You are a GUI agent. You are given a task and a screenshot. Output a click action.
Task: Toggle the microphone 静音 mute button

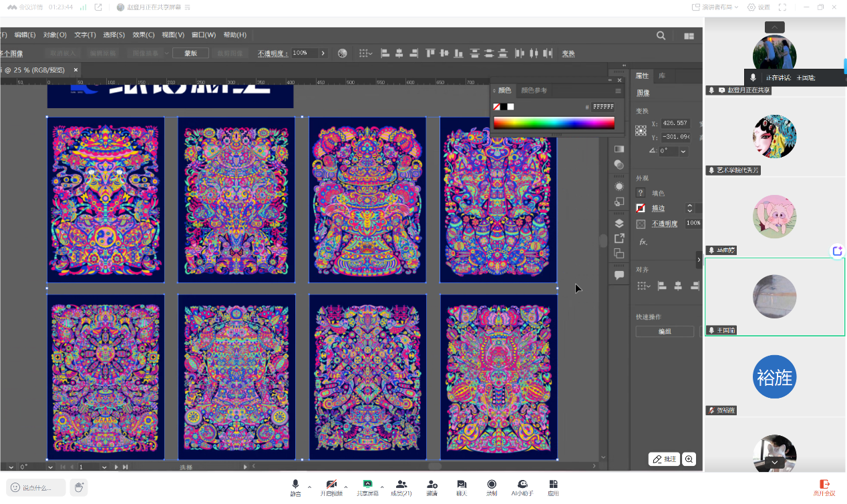[295, 487]
